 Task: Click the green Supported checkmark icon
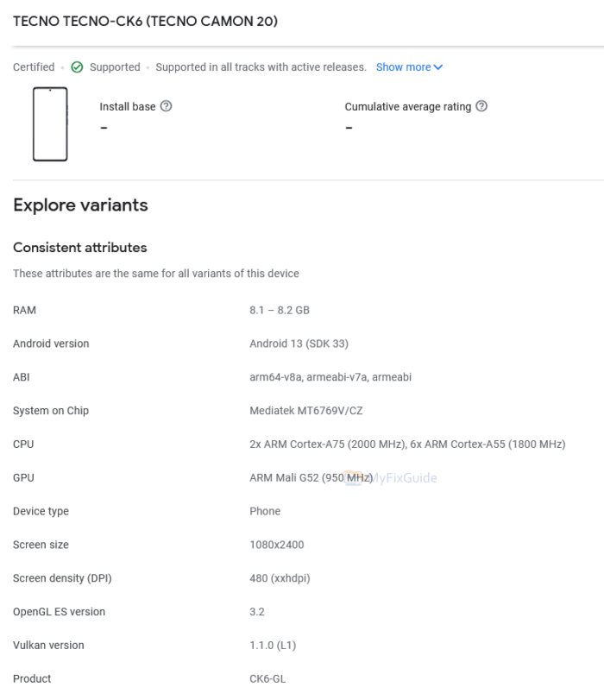[x=77, y=67]
